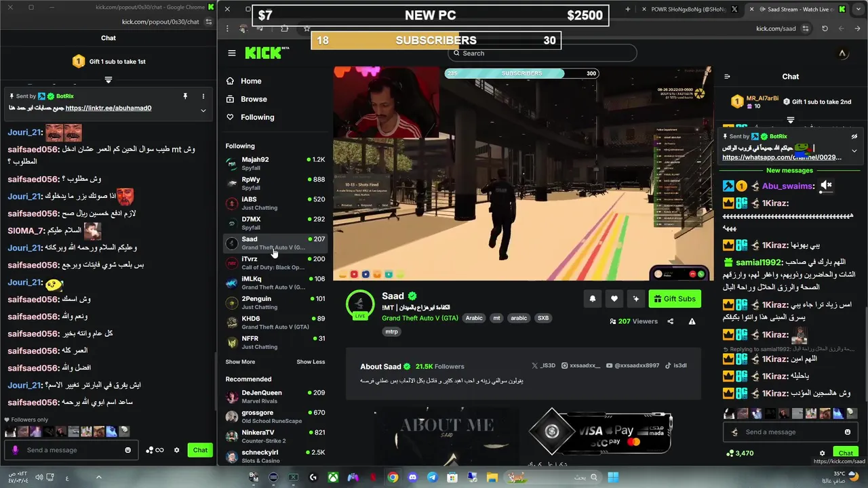Hide pinned message in main chat
Image resolution: width=868 pixels, height=488 pixels.
coord(854,136)
